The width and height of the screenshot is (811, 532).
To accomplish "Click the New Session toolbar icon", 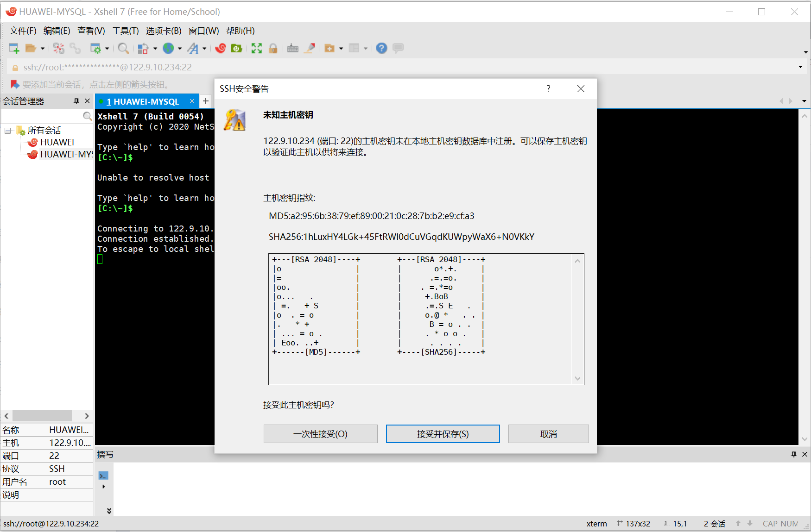I will coord(14,48).
